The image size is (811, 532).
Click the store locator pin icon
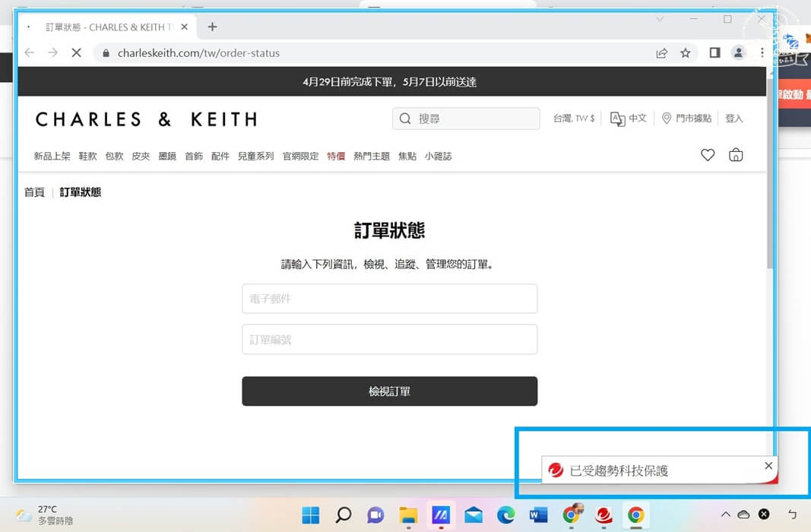[x=667, y=119]
